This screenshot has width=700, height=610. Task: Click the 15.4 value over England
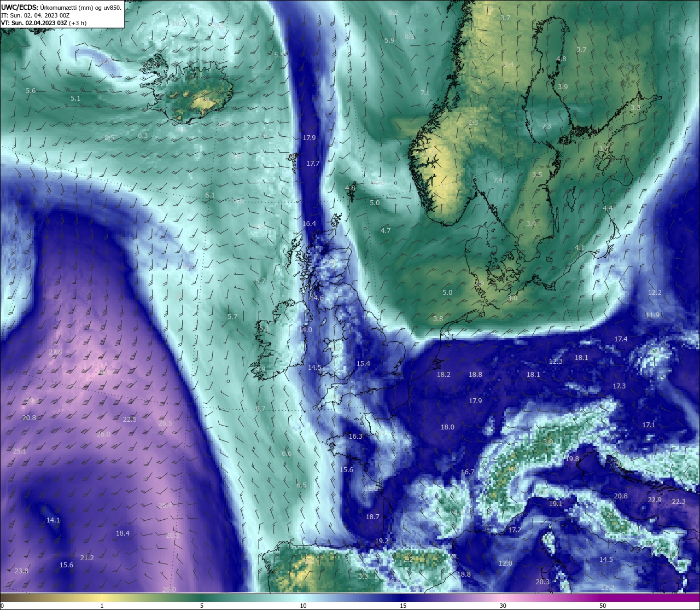pos(363,363)
